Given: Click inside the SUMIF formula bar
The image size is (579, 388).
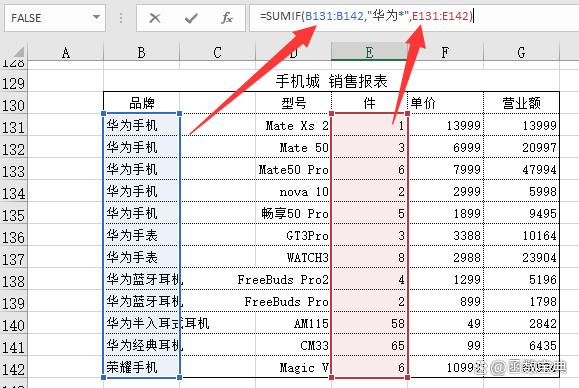Looking at the screenshot, I should pyautogui.click(x=414, y=17).
